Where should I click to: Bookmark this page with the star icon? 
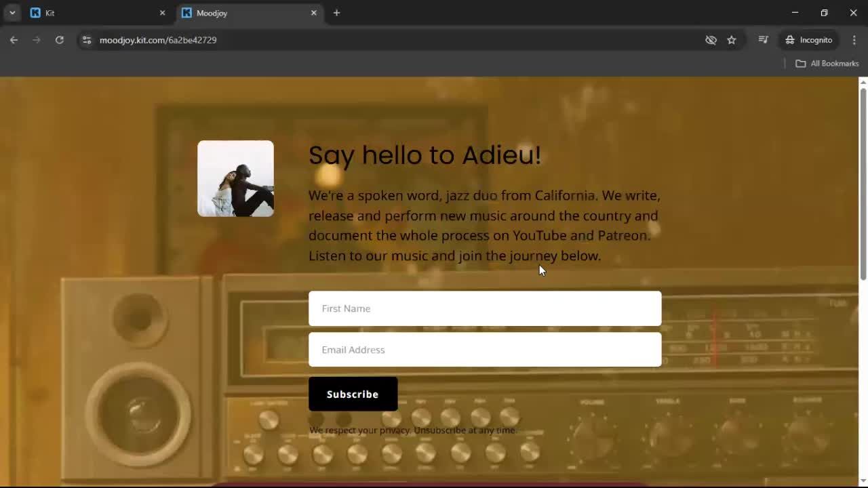click(x=732, y=40)
